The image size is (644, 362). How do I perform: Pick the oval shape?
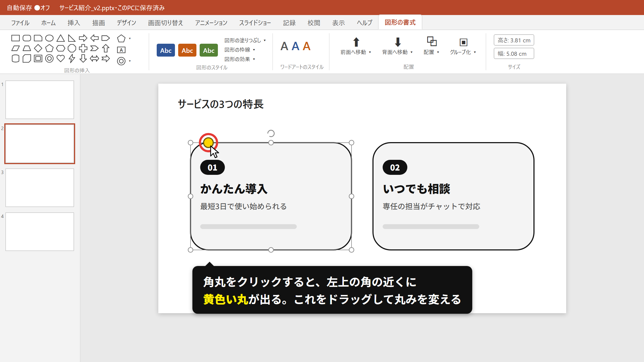coord(49,38)
